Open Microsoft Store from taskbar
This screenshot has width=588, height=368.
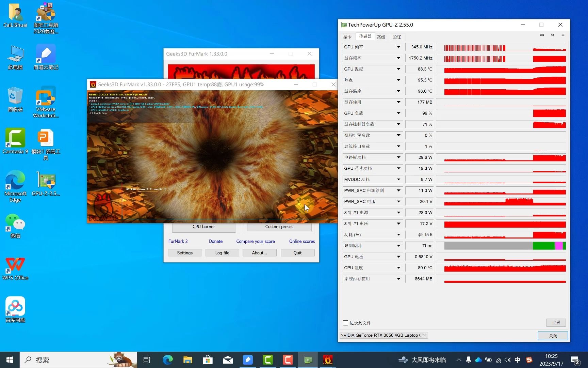208,360
